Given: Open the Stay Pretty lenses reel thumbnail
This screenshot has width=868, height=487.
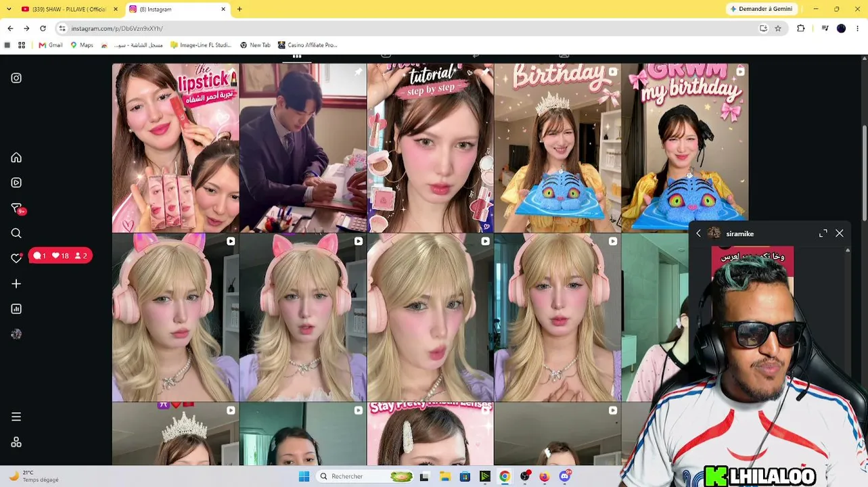Looking at the screenshot, I should (430, 434).
